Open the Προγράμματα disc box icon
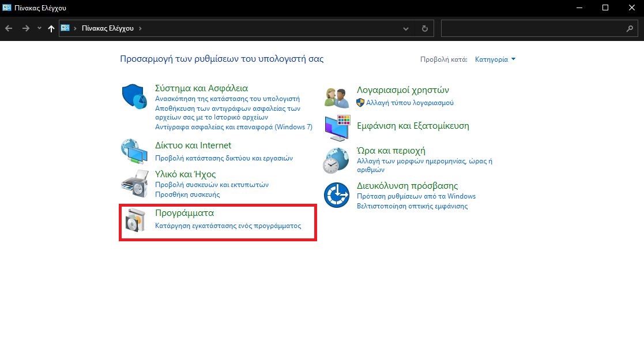The image size is (644, 355). click(135, 220)
